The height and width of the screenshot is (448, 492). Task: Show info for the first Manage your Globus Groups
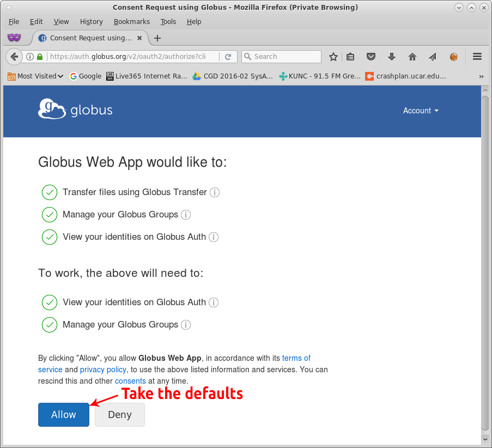186,215
